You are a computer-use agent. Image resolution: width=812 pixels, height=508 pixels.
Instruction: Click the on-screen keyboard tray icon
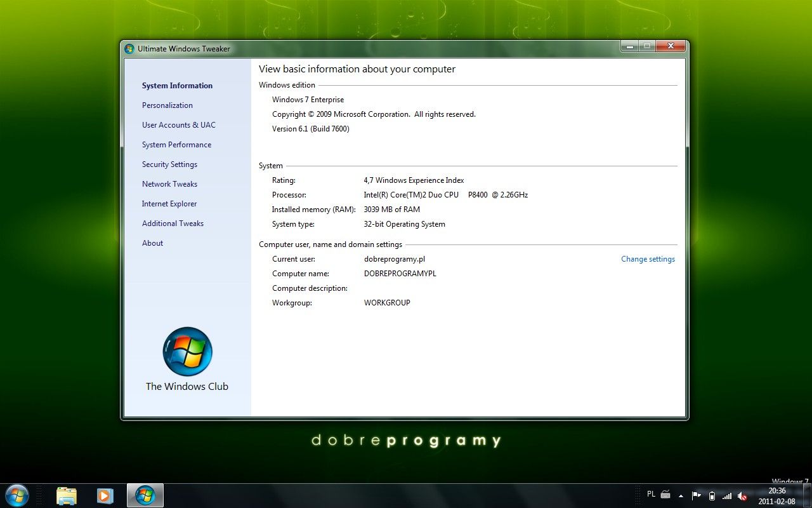pyautogui.click(x=665, y=494)
